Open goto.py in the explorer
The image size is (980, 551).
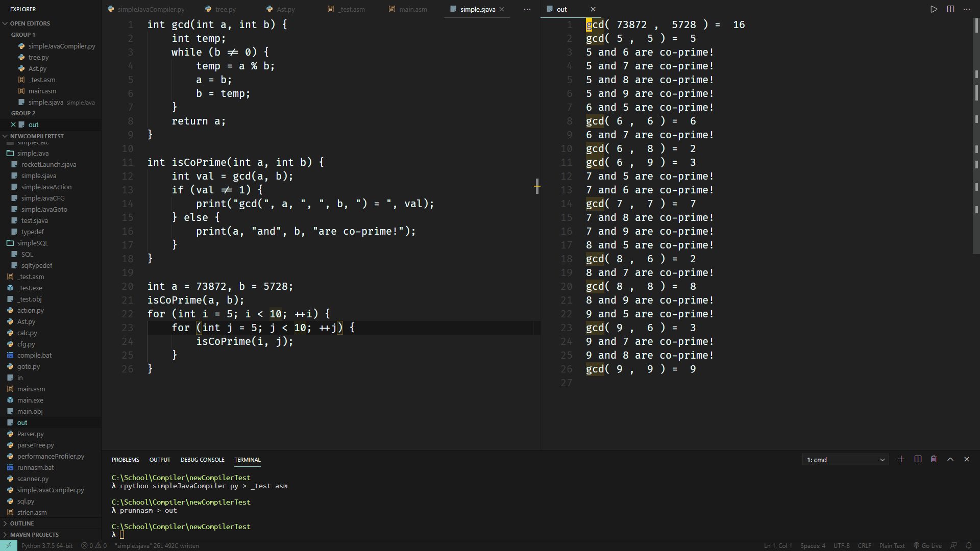[x=51, y=366]
